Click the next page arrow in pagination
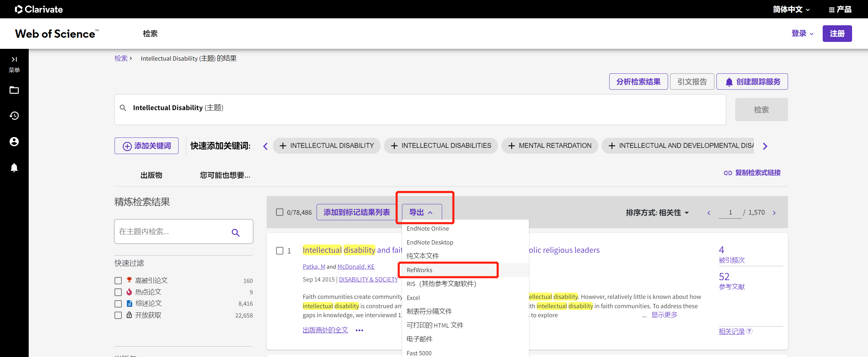The height and width of the screenshot is (357, 868). (774, 213)
